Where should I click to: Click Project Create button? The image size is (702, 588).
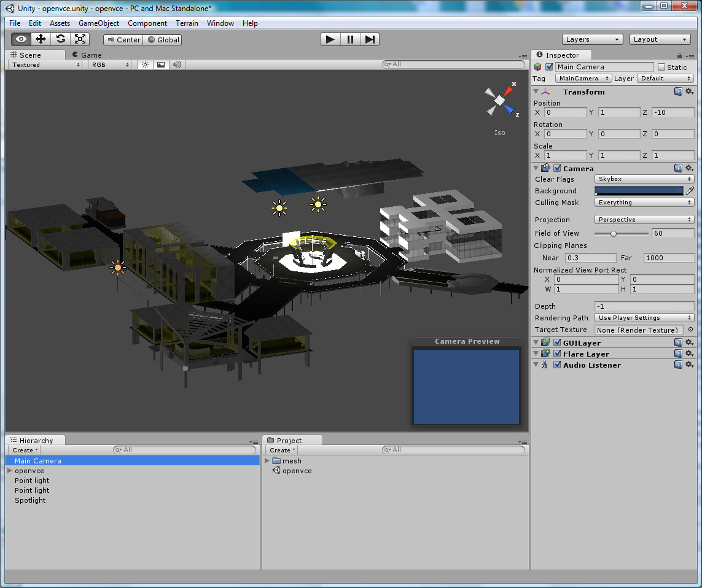pyautogui.click(x=283, y=450)
